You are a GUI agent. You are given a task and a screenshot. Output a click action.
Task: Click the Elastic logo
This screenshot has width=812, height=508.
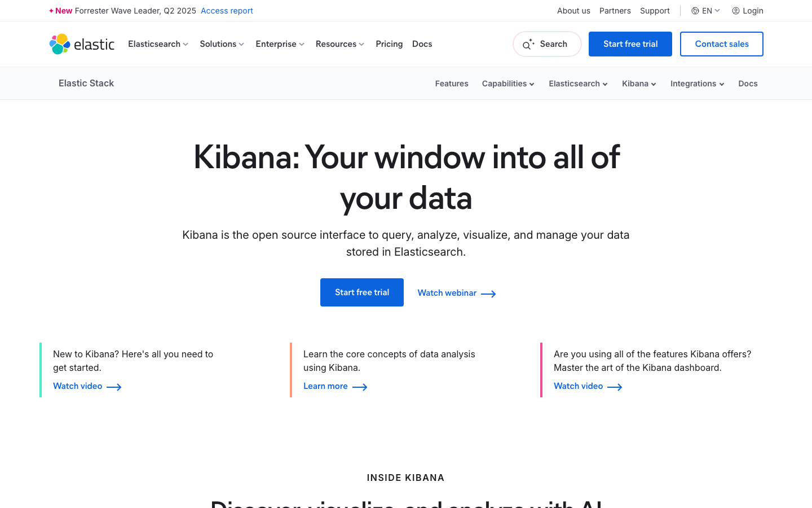click(x=82, y=44)
